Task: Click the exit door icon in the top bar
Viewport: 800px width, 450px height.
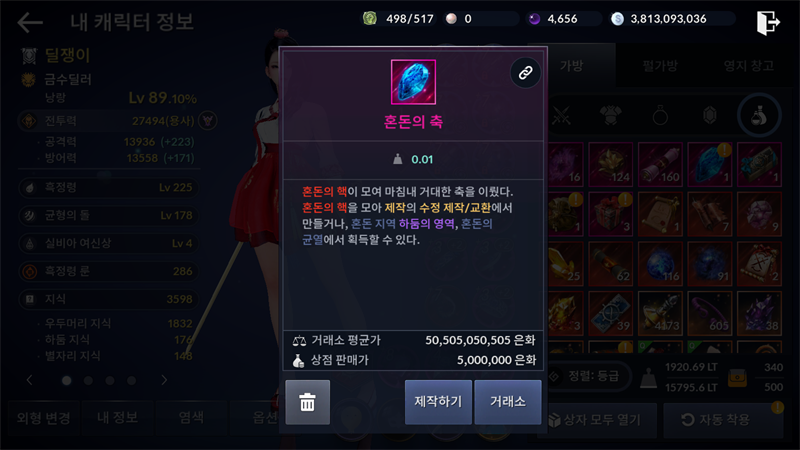Action: click(768, 22)
